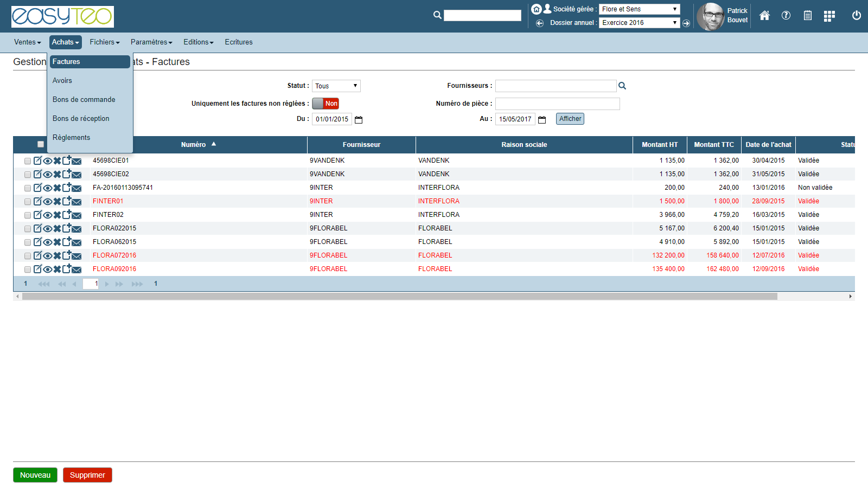The width and height of the screenshot is (868, 488).
Task: Click the power logout icon
Action: tap(856, 16)
